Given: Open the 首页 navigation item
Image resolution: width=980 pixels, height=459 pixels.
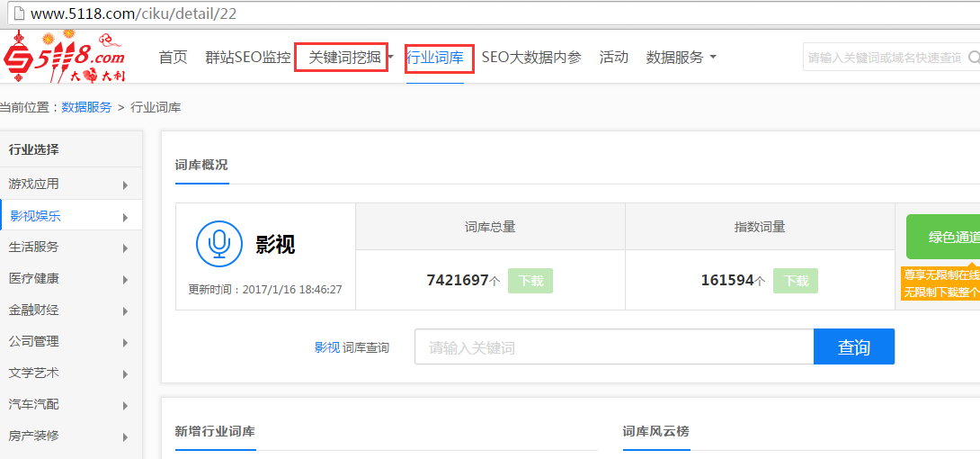Looking at the screenshot, I should pos(174,58).
